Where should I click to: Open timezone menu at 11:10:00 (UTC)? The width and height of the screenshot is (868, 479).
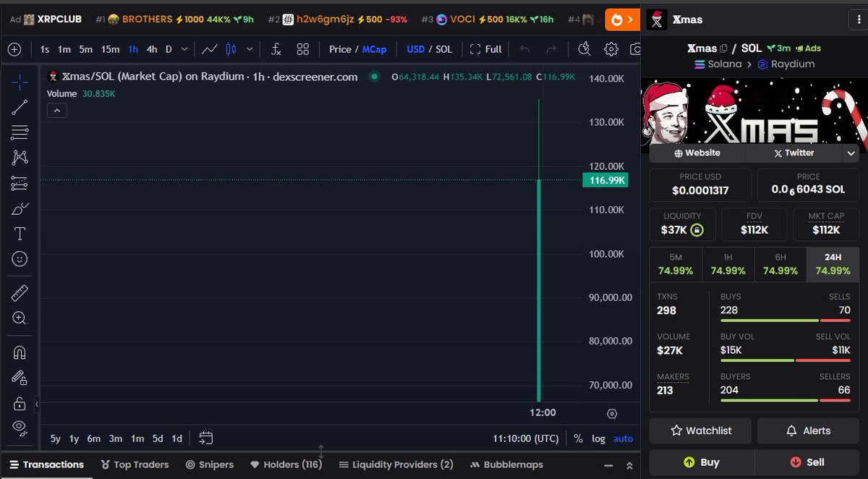pyautogui.click(x=526, y=438)
